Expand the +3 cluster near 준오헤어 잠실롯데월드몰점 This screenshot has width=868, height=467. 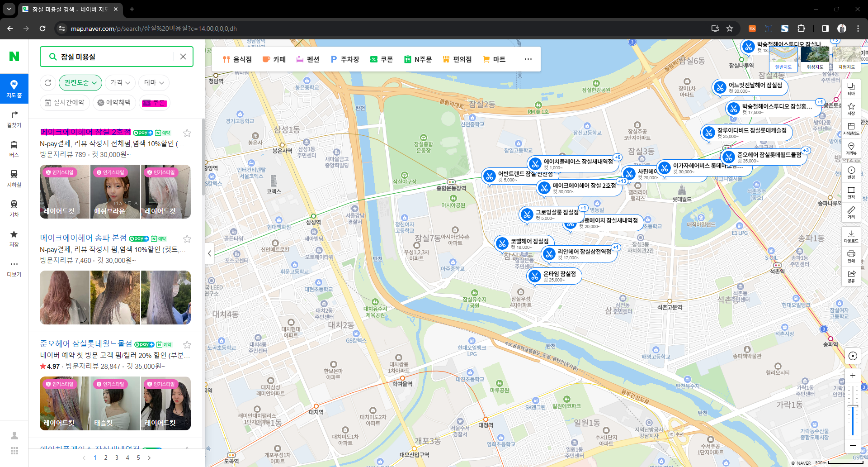(806, 151)
